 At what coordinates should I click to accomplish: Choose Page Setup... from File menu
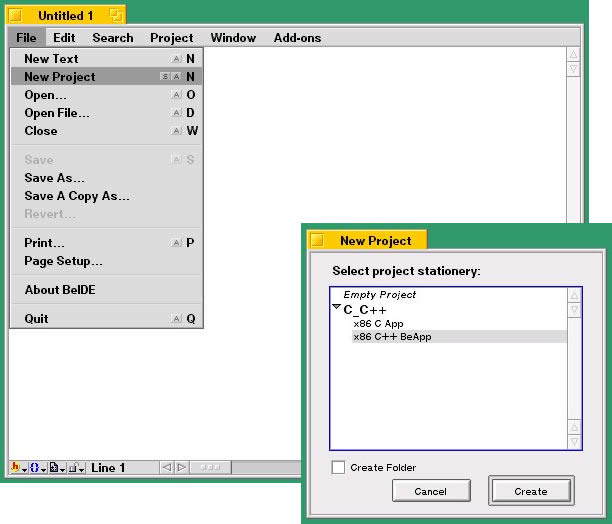[x=106, y=261]
